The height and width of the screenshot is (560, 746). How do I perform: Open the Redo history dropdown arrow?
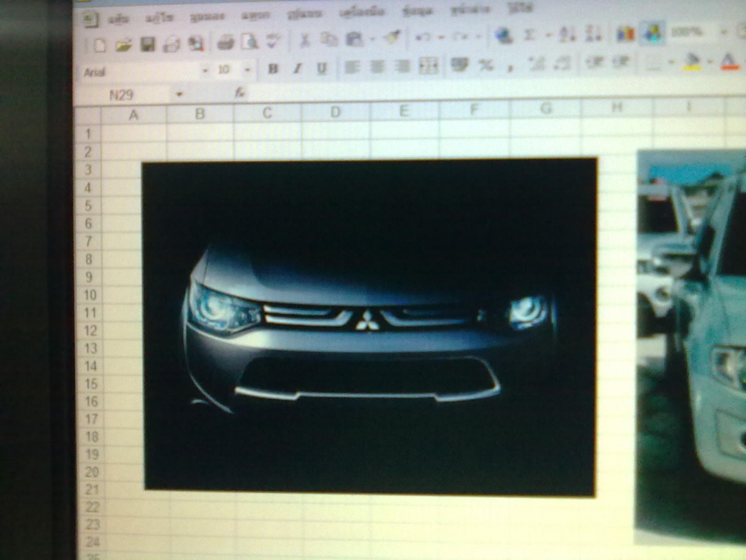[x=478, y=35]
